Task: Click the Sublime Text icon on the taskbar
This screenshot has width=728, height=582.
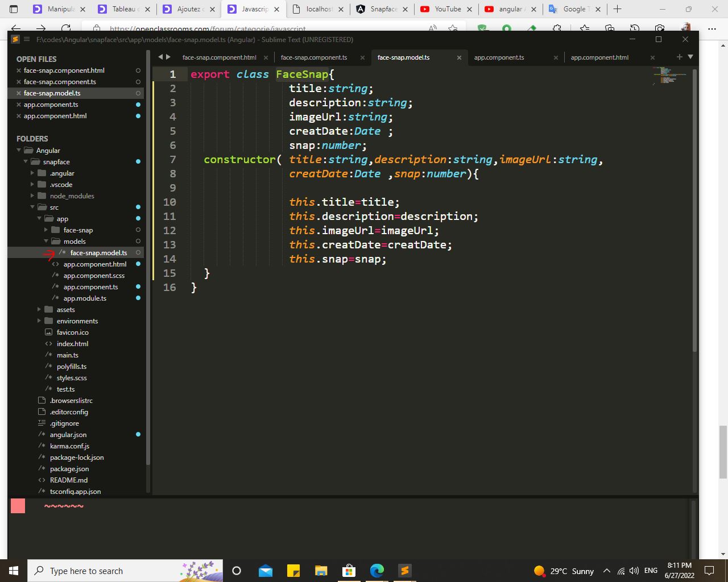Action: tap(404, 570)
